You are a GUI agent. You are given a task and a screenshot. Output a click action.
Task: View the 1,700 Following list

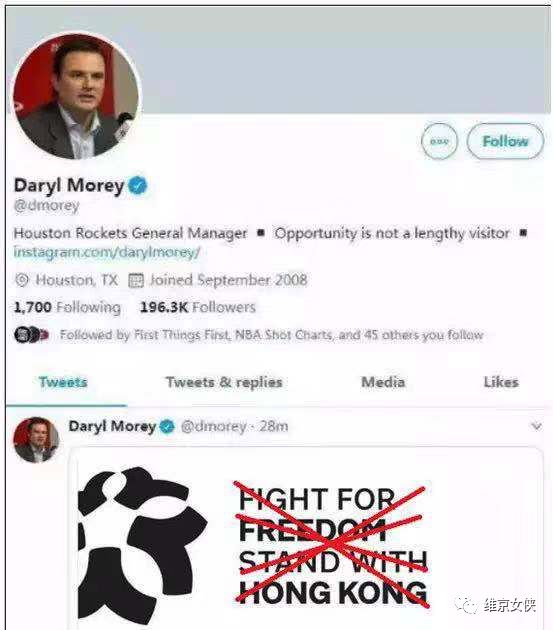(67, 307)
